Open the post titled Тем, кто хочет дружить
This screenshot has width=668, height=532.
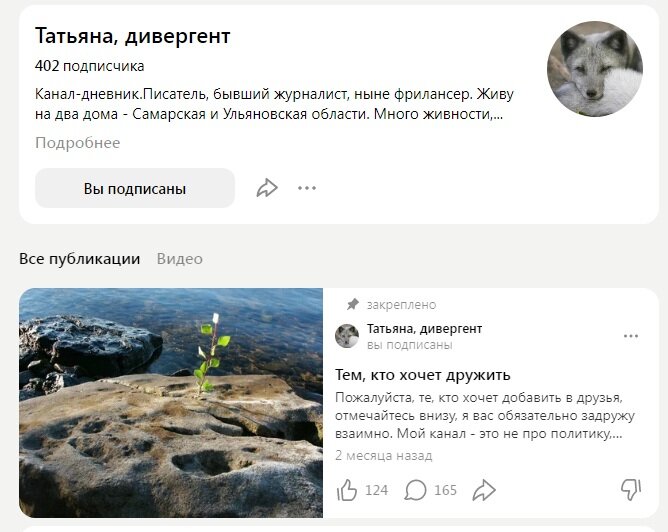tap(423, 375)
